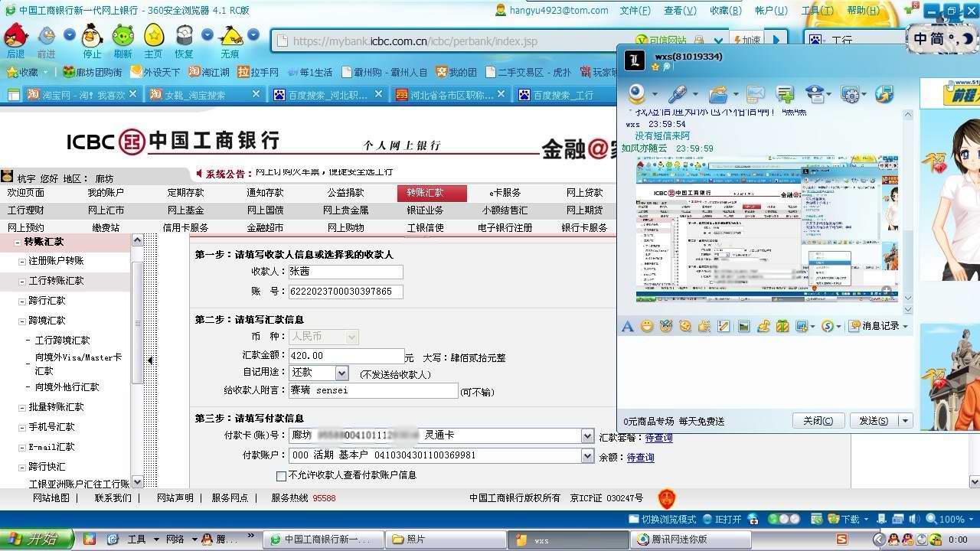The image size is (980, 551).
Task: Click the QQ send SMS envelope icon
Action: pos(755,94)
